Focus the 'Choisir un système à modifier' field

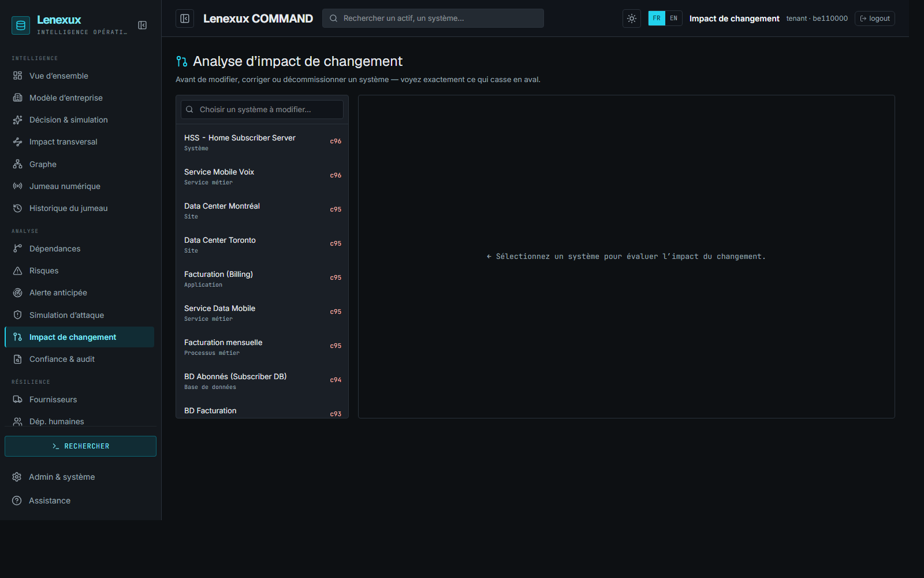(262, 109)
